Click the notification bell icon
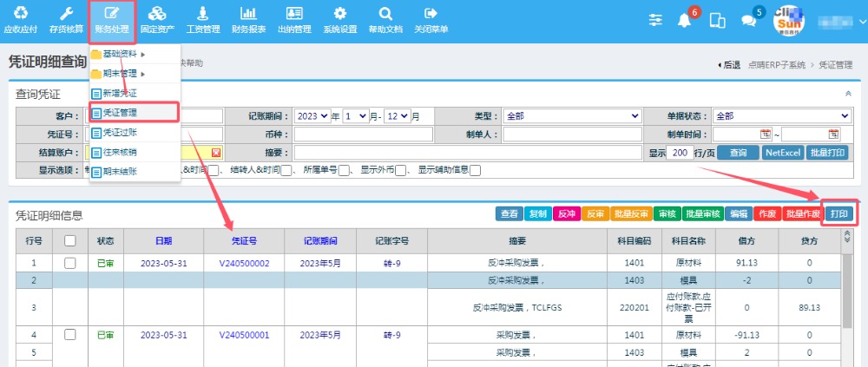The width and height of the screenshot is (868, 367). (684, 20)
